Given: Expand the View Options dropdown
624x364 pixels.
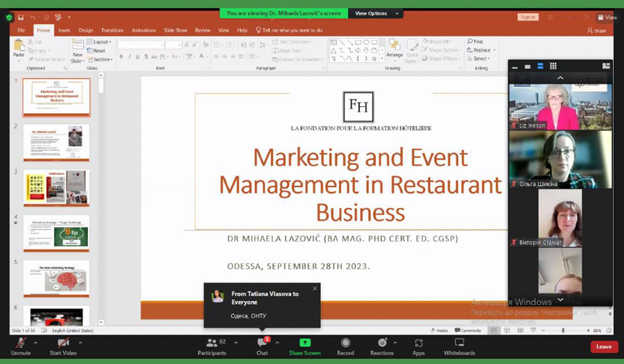Looking at the screenshot, I should [376, 13].
